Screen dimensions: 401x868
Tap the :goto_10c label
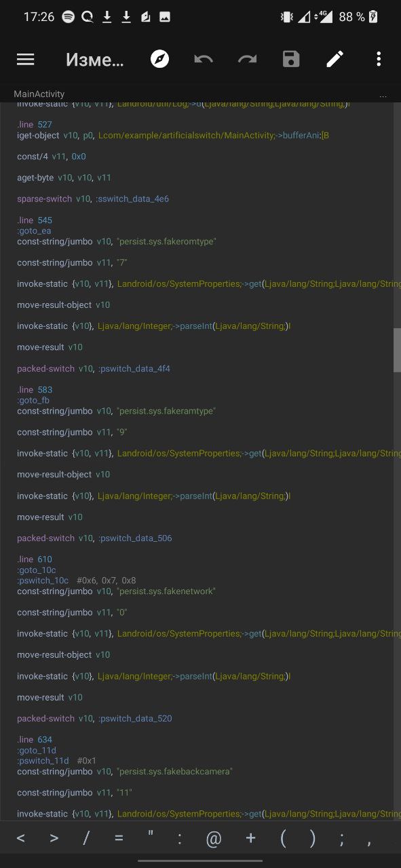pos(37,570)
